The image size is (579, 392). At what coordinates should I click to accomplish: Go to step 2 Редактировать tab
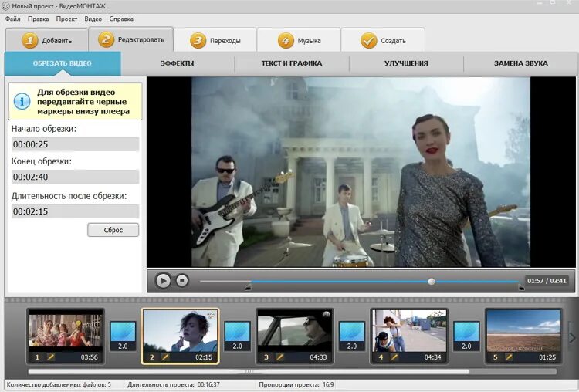tap(131, 39)
